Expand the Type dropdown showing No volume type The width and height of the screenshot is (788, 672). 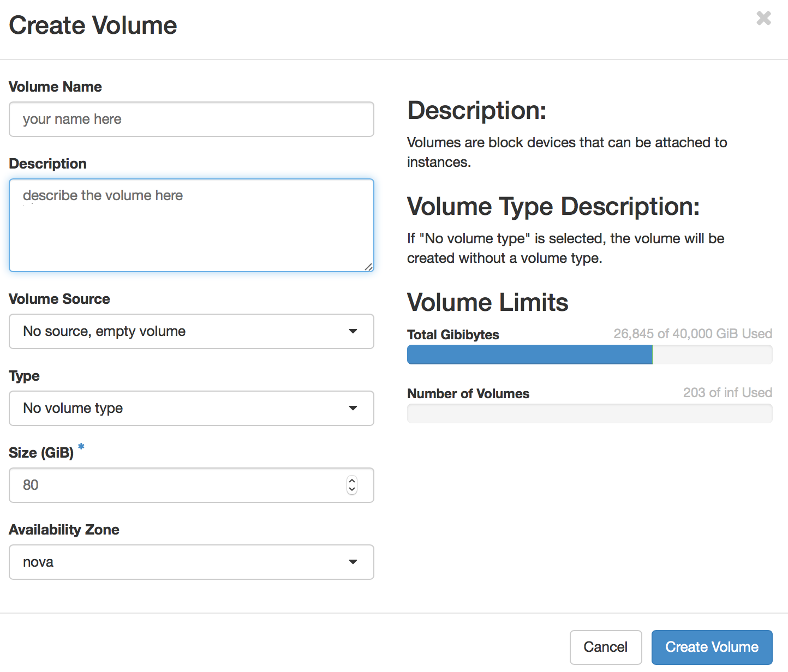click(x=191, y=408)
